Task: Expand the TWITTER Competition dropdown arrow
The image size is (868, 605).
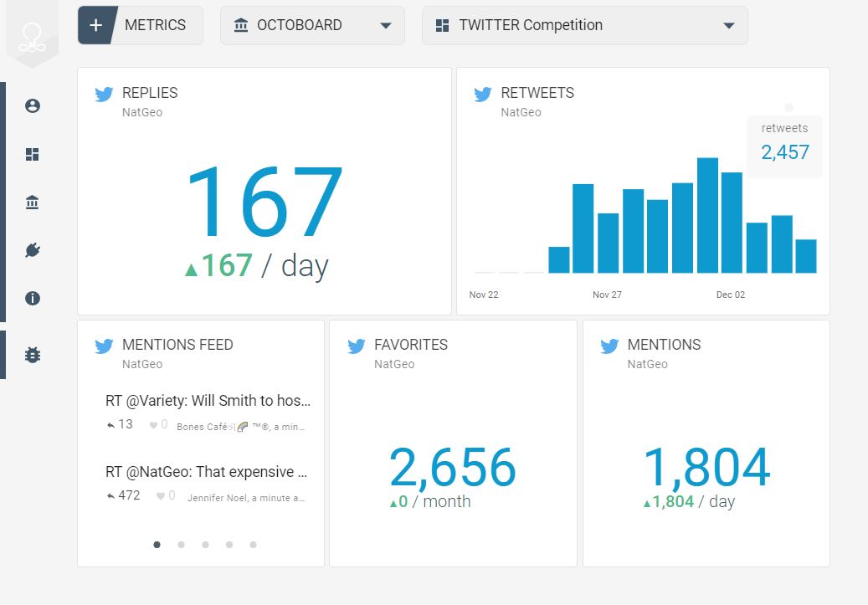Action: tap(729, 25)
